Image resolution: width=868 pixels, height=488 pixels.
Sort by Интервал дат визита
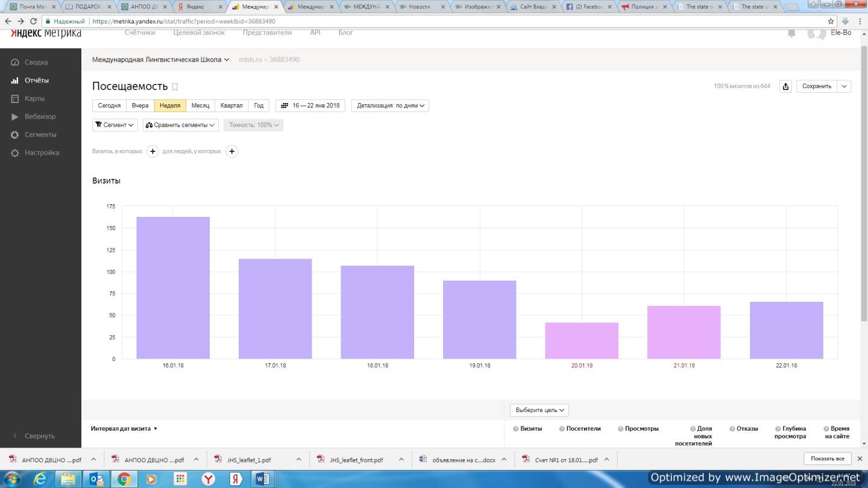(x=124, y=429)
